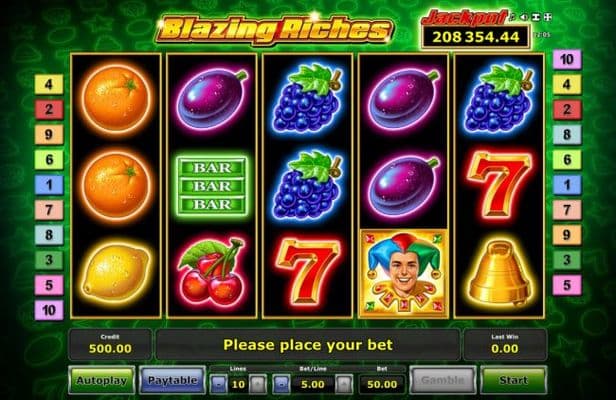The image size is (616, 400).
Task: Click the top plum on reel two
Action: point(212,98)
